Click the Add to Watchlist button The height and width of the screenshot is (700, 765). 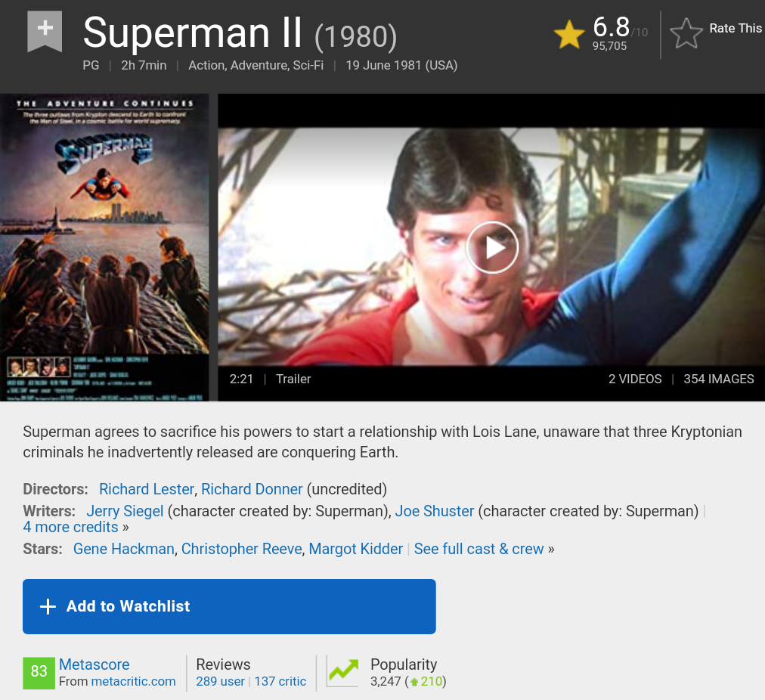(229, 606)
